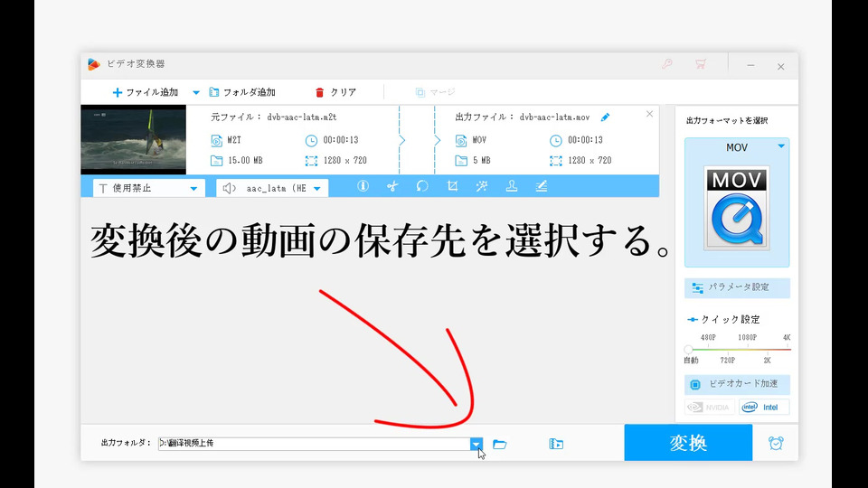Screen dimensions: 868x488
Task: Click the 4K label on the quality slider
Action: [787, 337]
